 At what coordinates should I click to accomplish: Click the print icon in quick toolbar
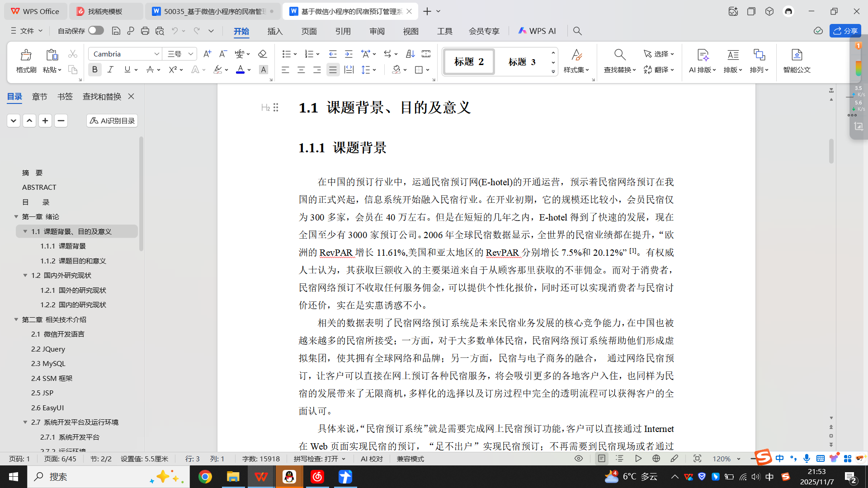(145, 31)
